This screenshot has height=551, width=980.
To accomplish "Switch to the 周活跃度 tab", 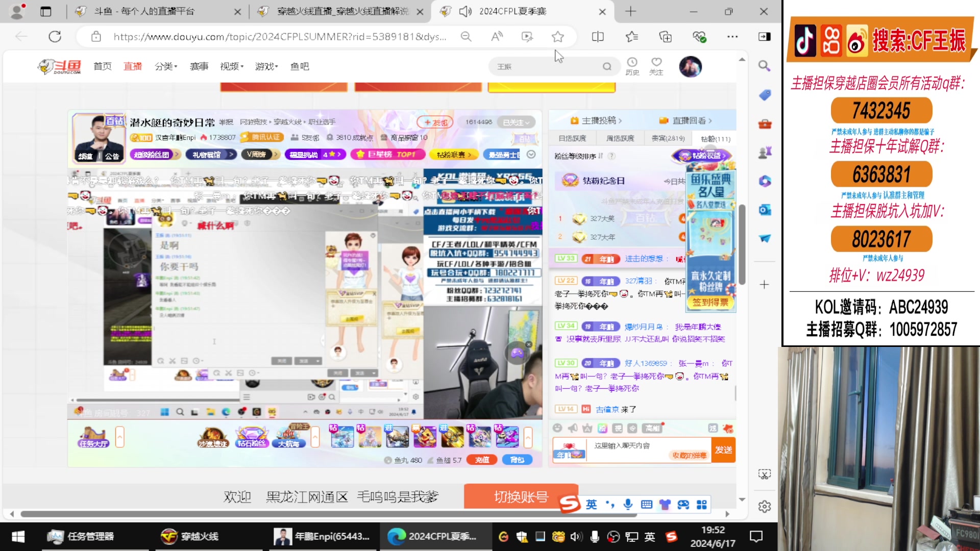I will (x=620, y=138).
